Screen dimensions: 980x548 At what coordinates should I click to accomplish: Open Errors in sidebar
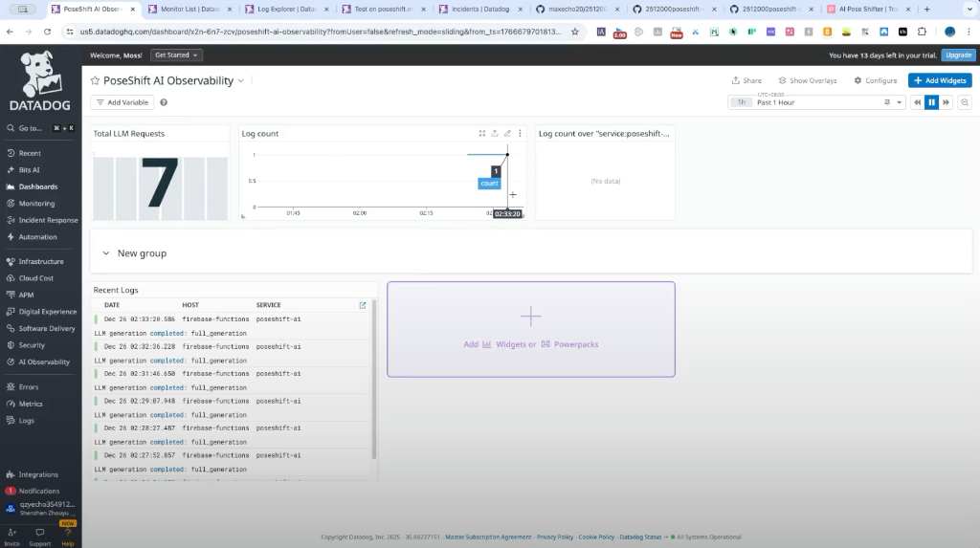pos(28,387)
